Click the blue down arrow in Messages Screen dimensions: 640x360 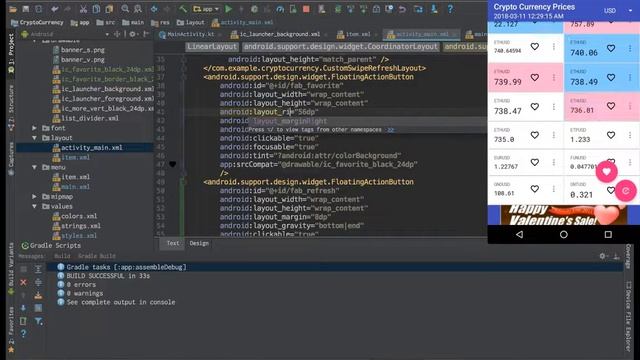pos(23,308)
